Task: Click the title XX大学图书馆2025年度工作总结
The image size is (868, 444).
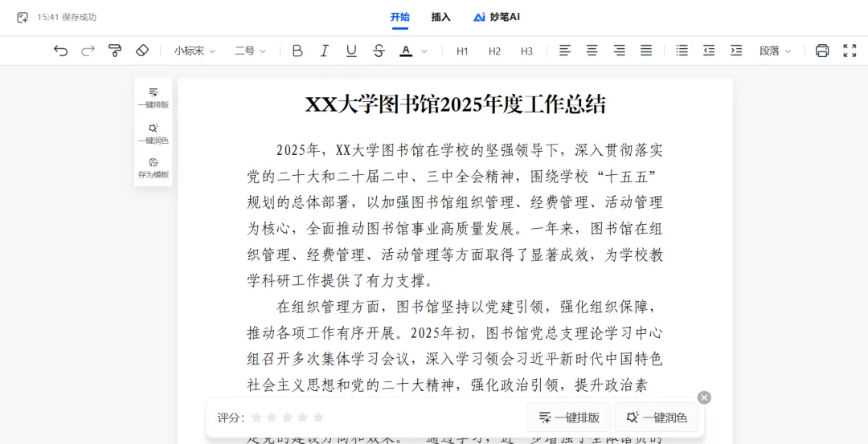Action: tap(456, 104)
